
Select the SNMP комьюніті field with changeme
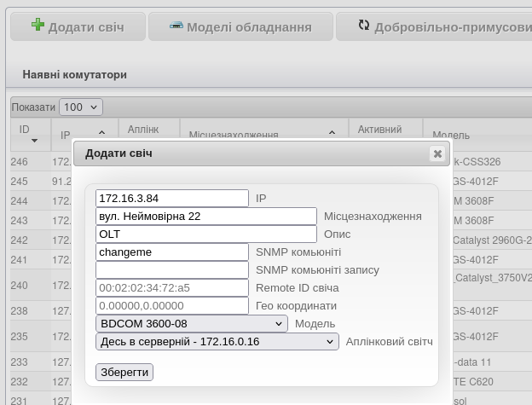(x=171, y=252)
